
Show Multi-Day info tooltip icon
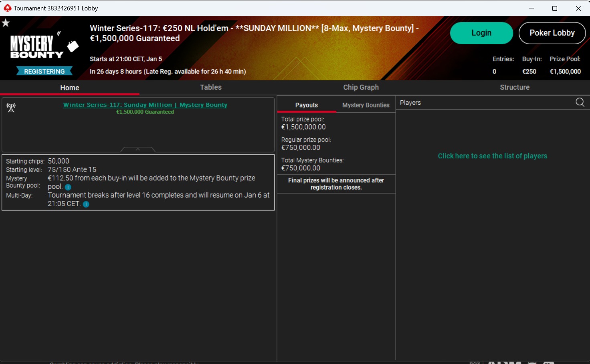coord(86,204)
